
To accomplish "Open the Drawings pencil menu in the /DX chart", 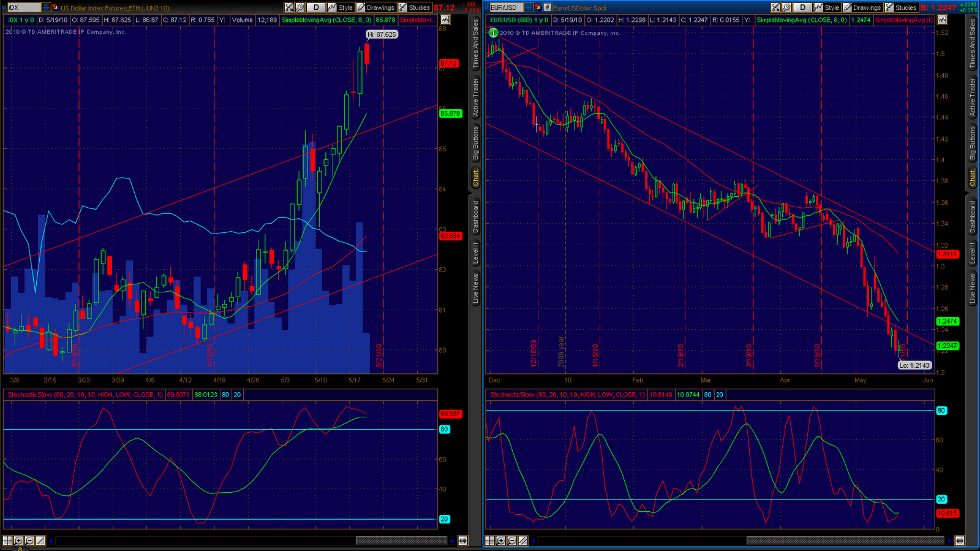I will (x=376, y=7).
